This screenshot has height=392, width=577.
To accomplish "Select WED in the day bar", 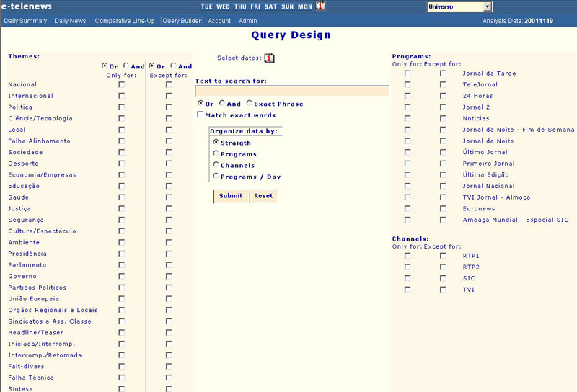I will [223, 6].
